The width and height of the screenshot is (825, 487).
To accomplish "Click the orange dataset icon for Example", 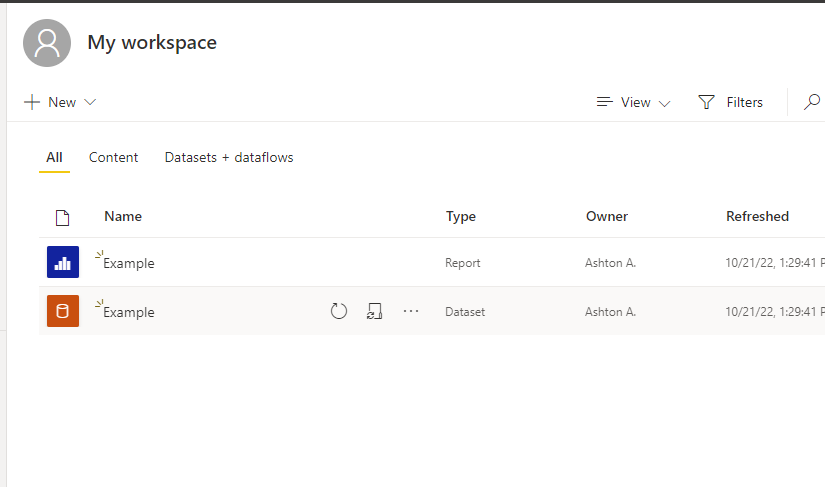I will coord(63,311).
